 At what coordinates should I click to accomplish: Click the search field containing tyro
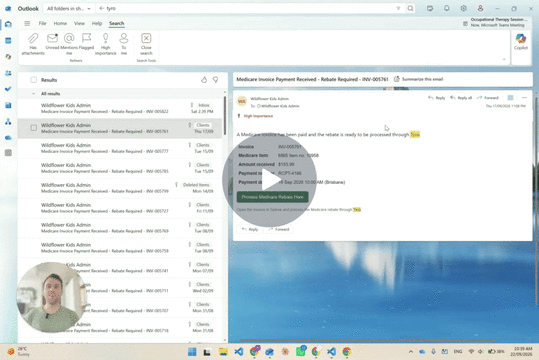pyautogui.click(x=249, y=8)
